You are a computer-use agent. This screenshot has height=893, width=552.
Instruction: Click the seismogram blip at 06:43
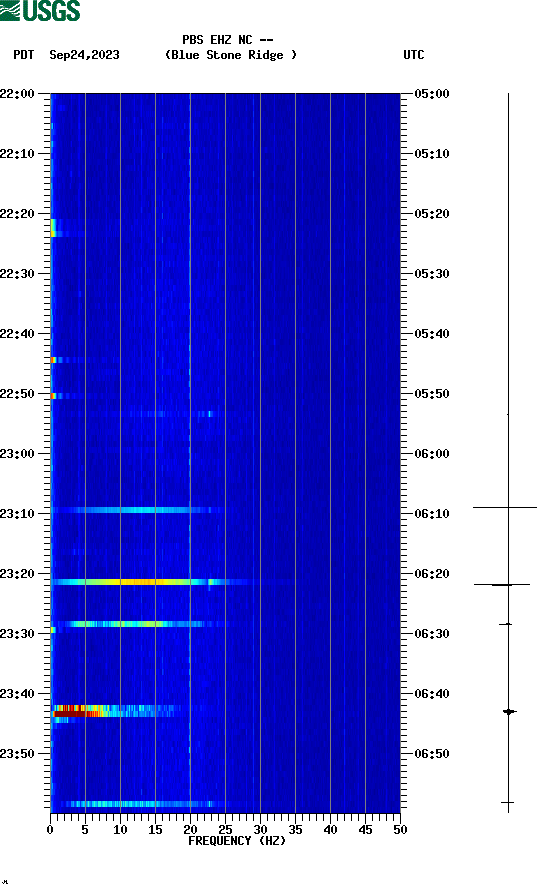click(509, 711)
